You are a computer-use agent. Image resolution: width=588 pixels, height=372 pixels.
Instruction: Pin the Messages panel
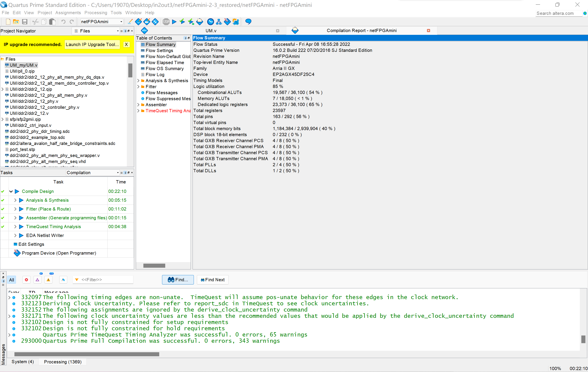tap(3, 281)
